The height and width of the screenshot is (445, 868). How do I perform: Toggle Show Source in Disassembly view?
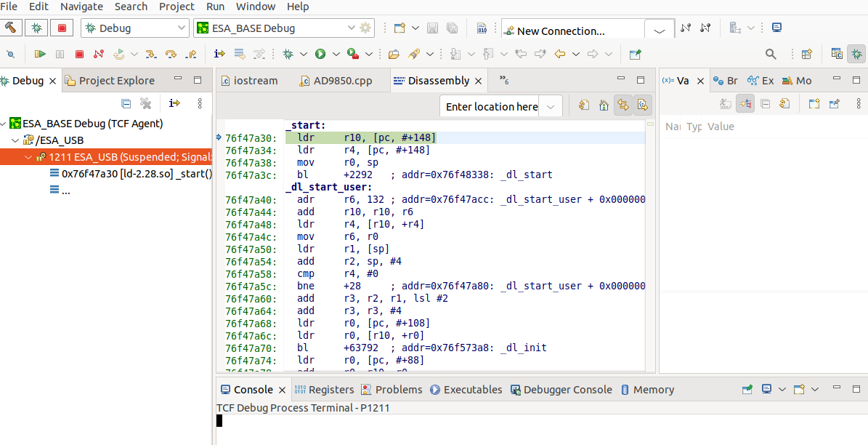tap(643, 105)
